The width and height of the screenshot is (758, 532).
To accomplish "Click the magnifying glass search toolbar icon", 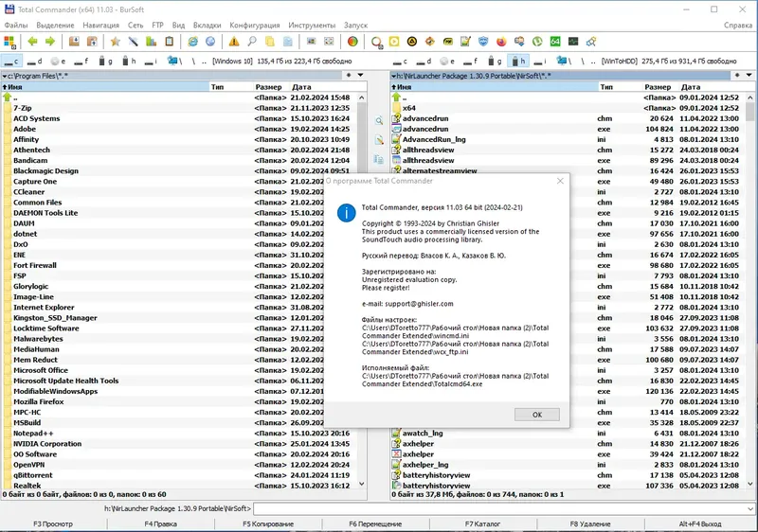I will pos(252,42).
